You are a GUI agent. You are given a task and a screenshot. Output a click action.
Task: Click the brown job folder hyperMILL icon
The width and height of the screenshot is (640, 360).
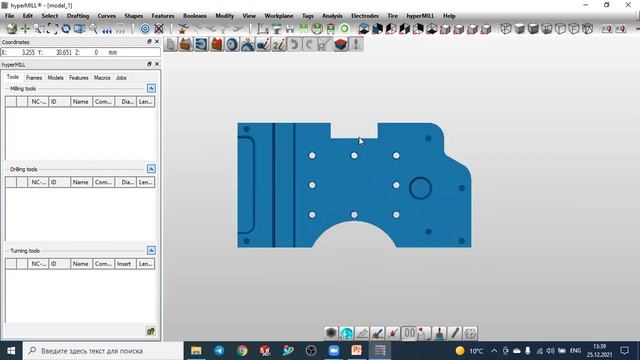coord(186,44)
